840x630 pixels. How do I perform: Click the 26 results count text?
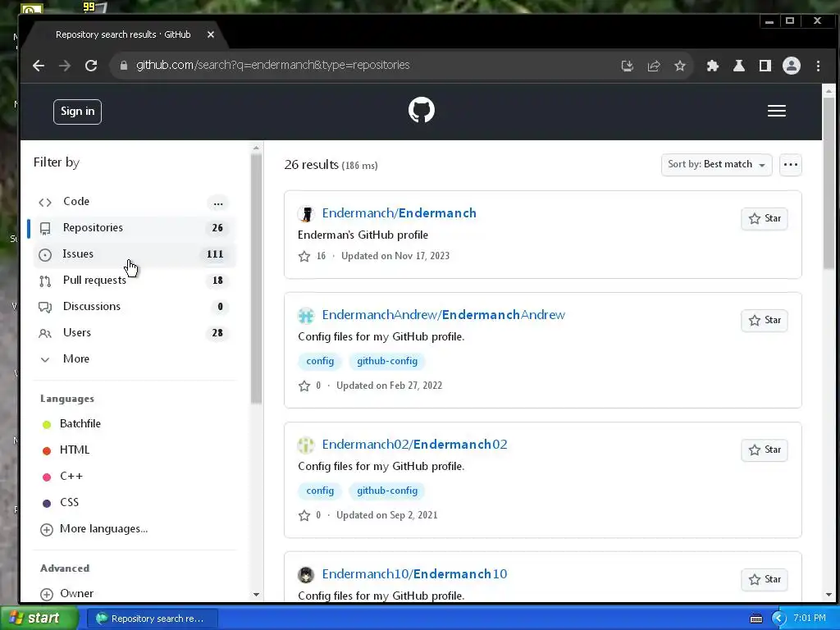[x=312, y=165]
